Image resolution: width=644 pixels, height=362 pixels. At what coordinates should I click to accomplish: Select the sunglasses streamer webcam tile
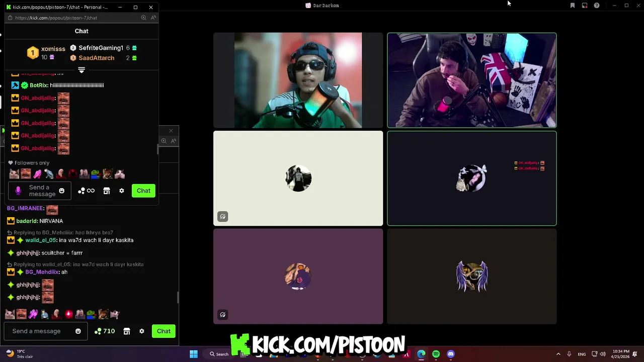pyautogui.click(x=298, y=80)
